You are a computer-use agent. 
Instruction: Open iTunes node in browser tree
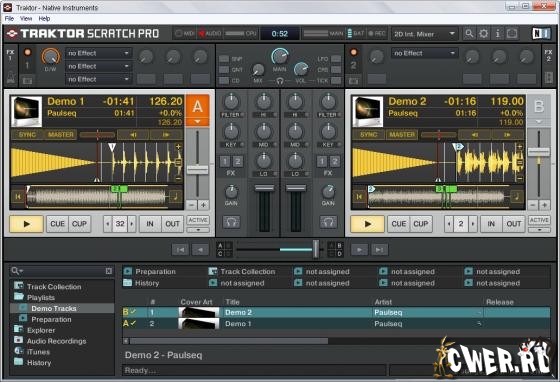point(39,352)
